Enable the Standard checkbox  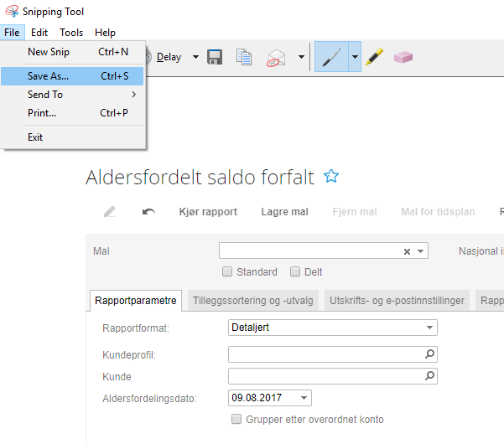(x=227, y=271)
